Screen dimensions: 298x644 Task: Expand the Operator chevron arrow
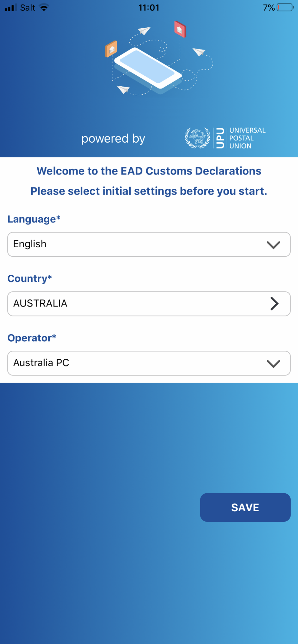(x=273, y=364)
